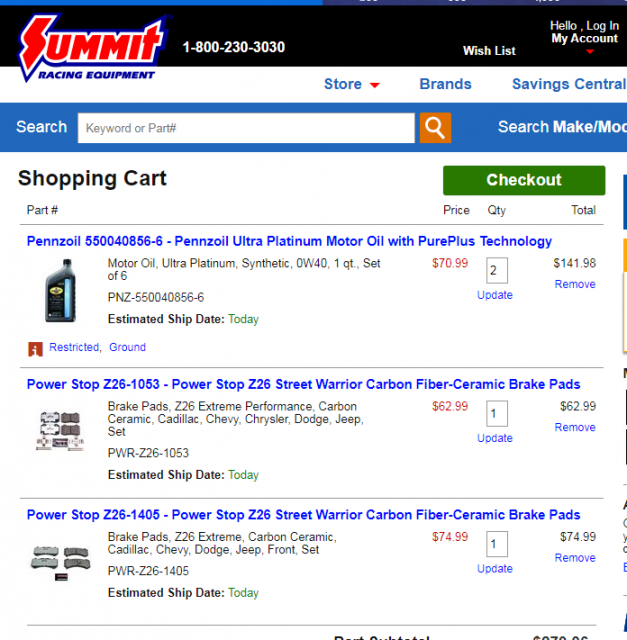Image resolution: width=627 pixels, height=640 pixels.
Task: Open the Search Make/Model tab
Action: point(562,127)
